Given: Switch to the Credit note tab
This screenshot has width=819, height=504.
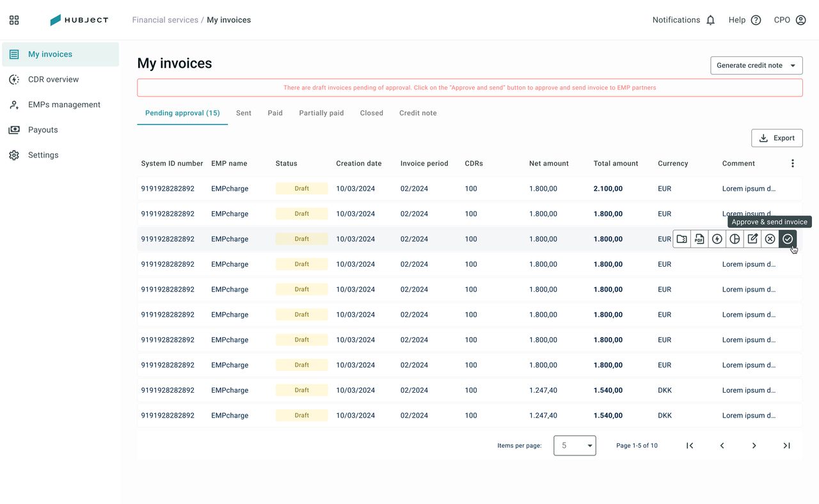Looking at the screenshot, I should pyautogui.click(x=418, y=113).
